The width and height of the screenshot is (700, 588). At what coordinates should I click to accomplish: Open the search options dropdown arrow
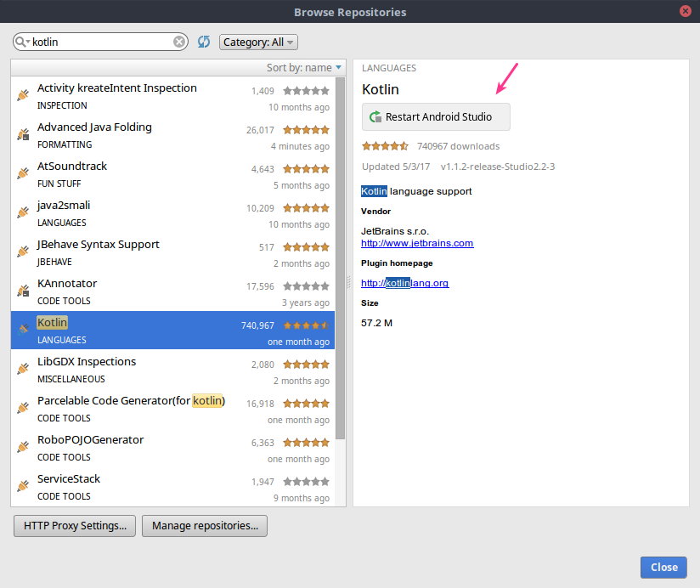(28, 41)
